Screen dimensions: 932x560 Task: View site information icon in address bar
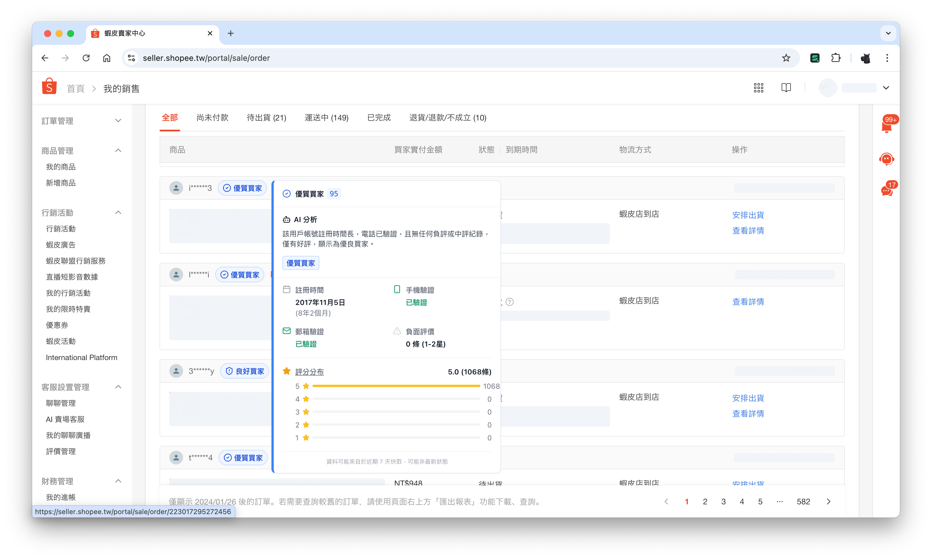[x=131, y=58]
